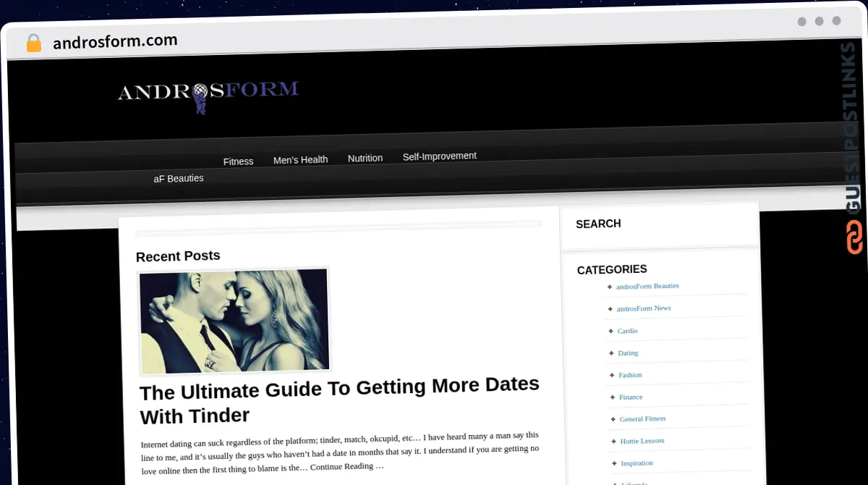Click the bullet icon beside androsForm News

pos(610,309)
